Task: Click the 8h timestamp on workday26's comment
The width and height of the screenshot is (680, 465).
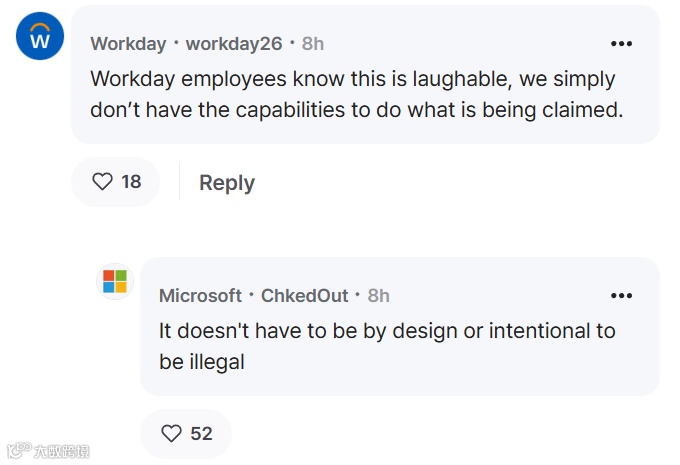Action: click(313, 44)
